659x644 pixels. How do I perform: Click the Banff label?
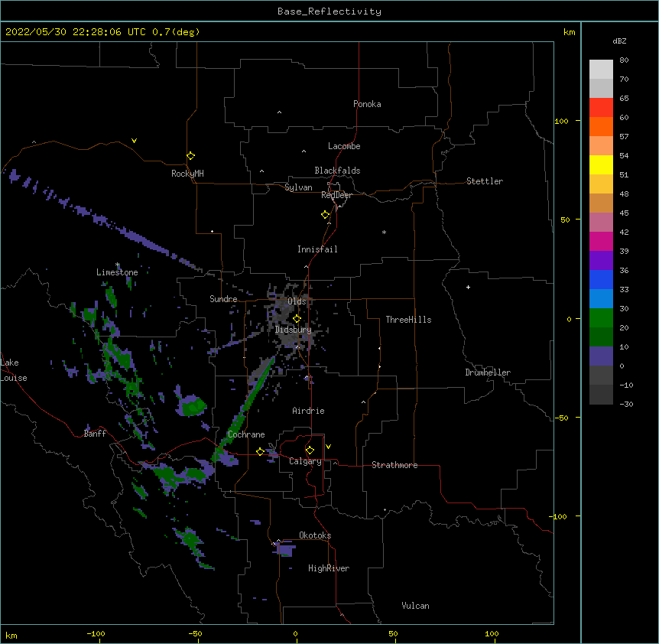tap(95, 434)
